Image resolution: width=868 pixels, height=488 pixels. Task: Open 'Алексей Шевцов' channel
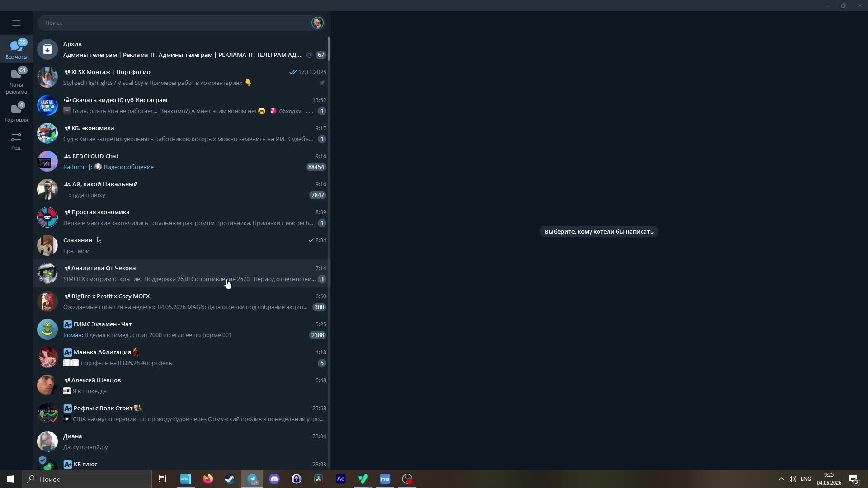pos(181,385)
